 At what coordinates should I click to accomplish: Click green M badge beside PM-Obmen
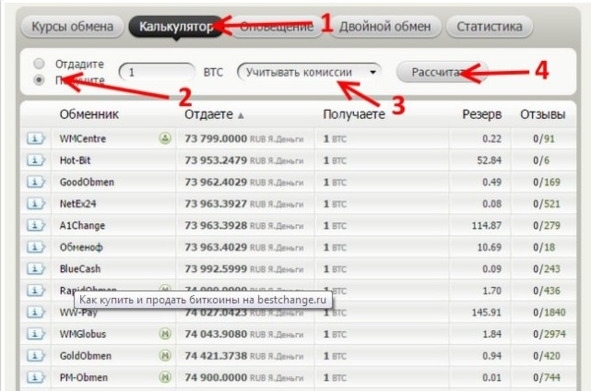pyautogui.click(x=165, y=377)
